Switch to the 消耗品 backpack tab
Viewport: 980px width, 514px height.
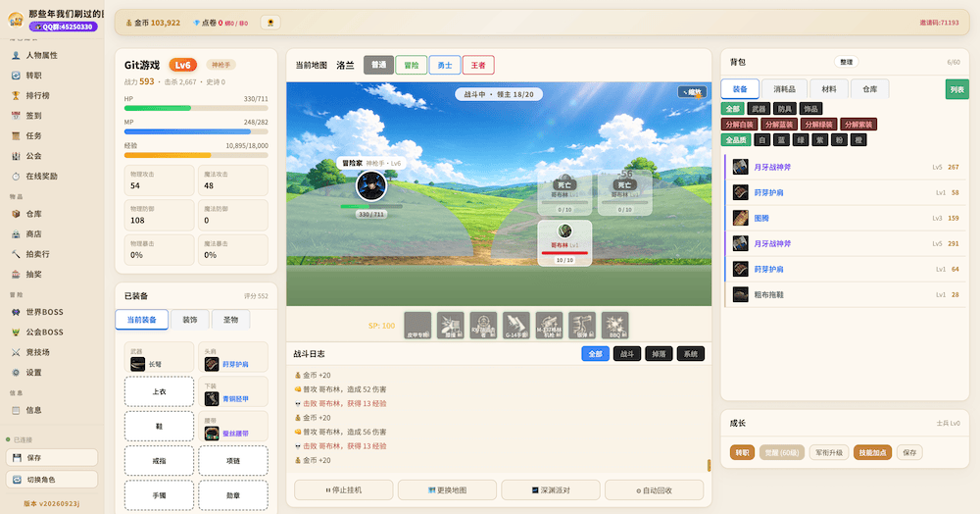784,89
